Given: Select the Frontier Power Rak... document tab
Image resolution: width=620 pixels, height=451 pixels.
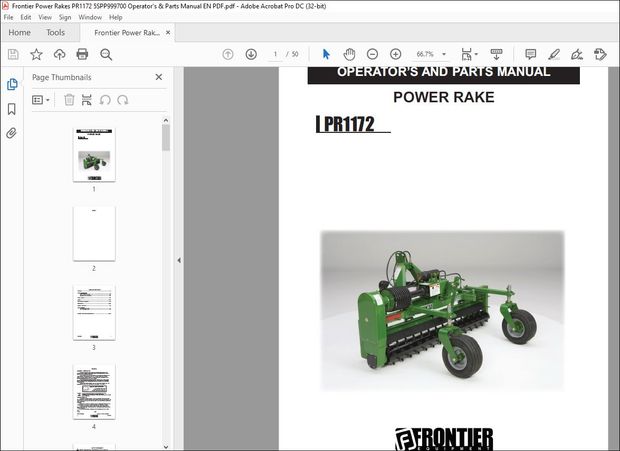Looking at the screenshot, I should 127,33.
